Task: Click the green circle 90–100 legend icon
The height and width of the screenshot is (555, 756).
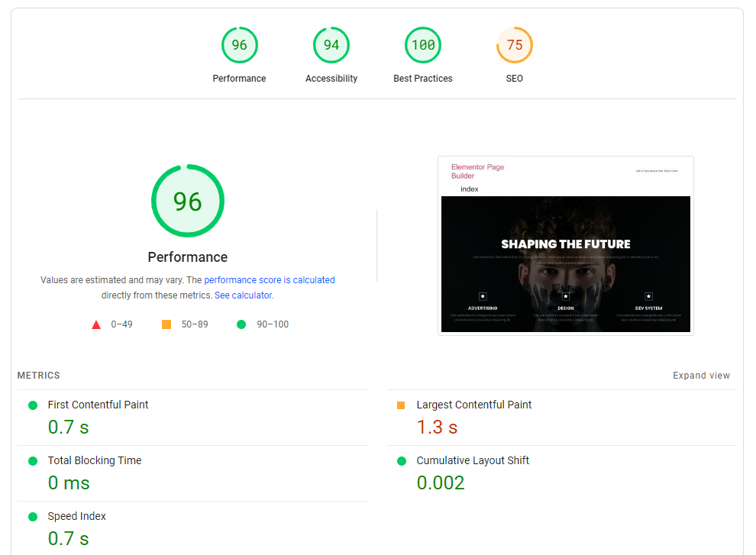Action: pos(241,324)
